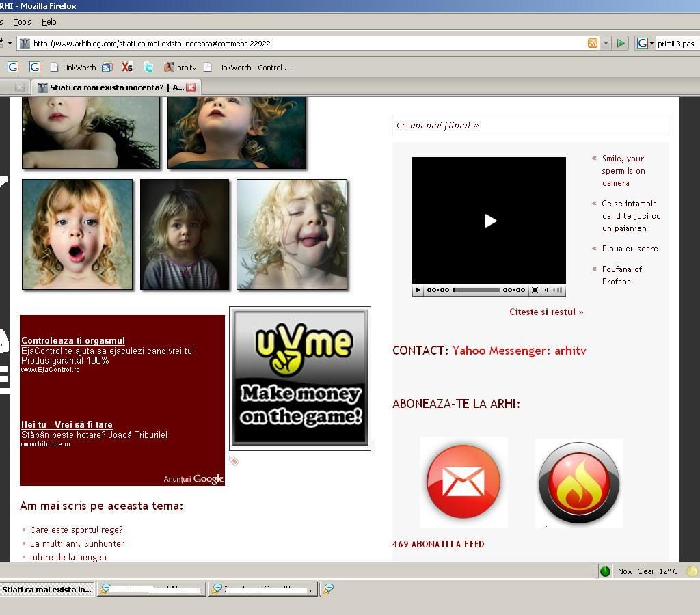700x615 pixels.
Task: Open the Tools menu
Action: tap(23, 22)
